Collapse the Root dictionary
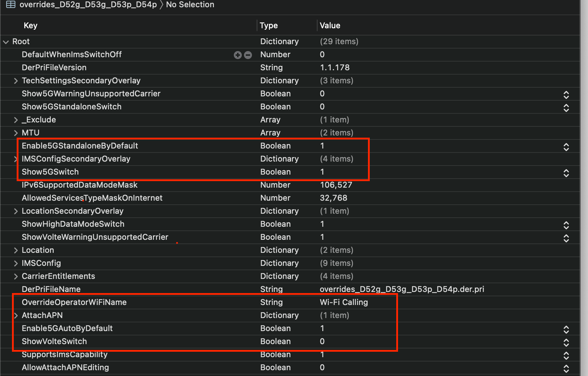Image resolution: width=588 pixels, height=376 pixels. (x=6, y=42)
